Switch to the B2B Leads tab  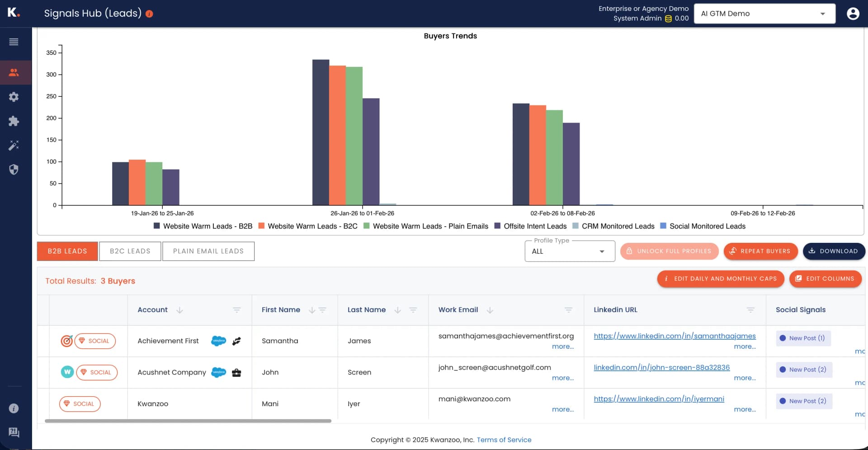(x=67, y=251)
